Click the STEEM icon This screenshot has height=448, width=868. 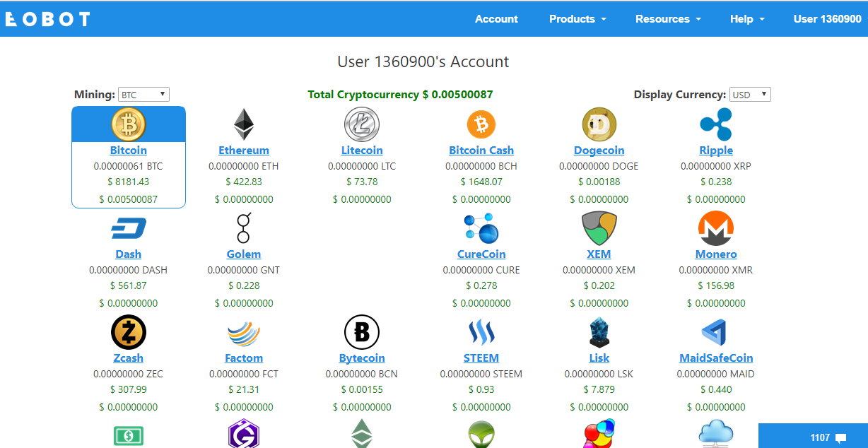[481, 331]
